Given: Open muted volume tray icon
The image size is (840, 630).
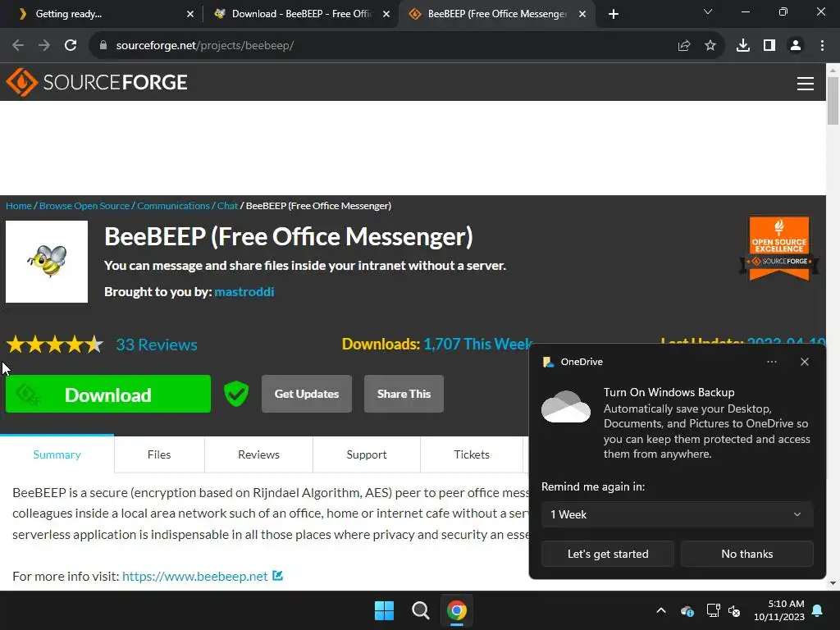Looking at the screenshot, I should click(x=734, y=610).
